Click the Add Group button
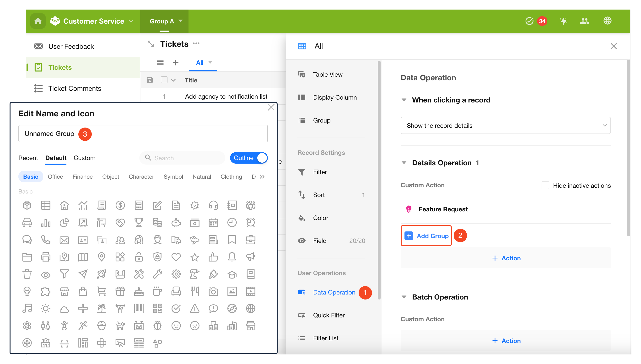The width and height of the screenshot is (641, 364). coord(426,236)
